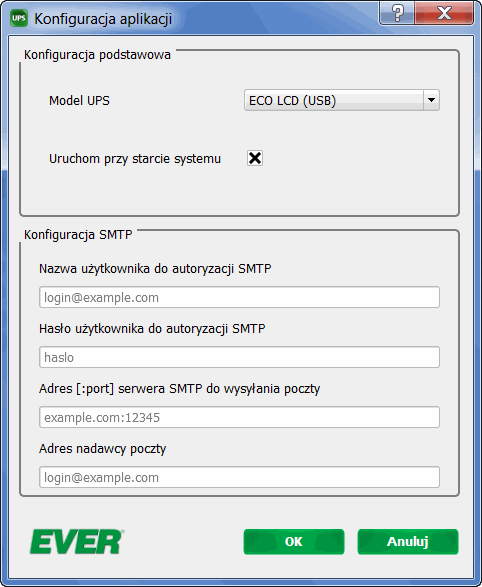The width and height of the screenshot is (482, 587).
Task: Click the green EVER logo
Action: pyautogui.click(x=77, y=541)
